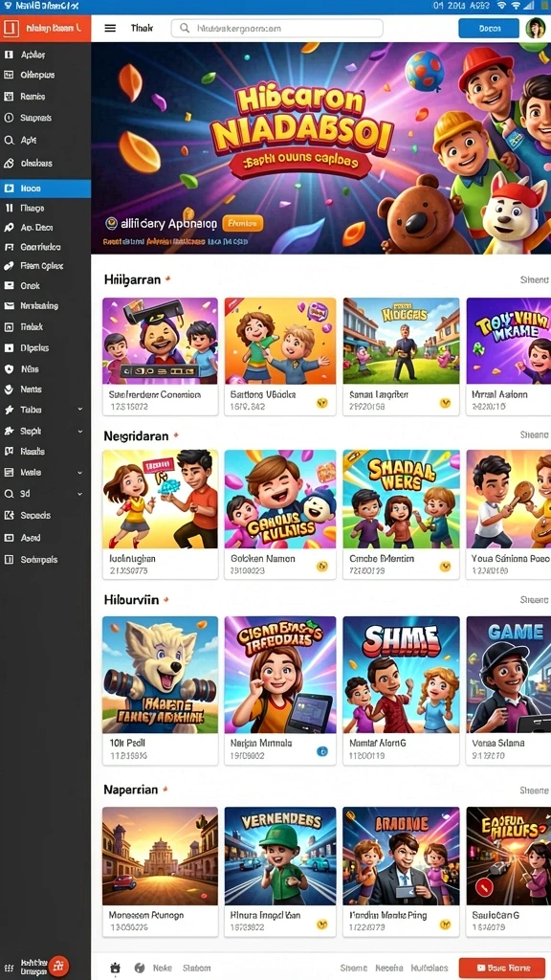This screenshot has width=551, height=980.
Task: Click the blue button in top bar
Action: point(489,28)
